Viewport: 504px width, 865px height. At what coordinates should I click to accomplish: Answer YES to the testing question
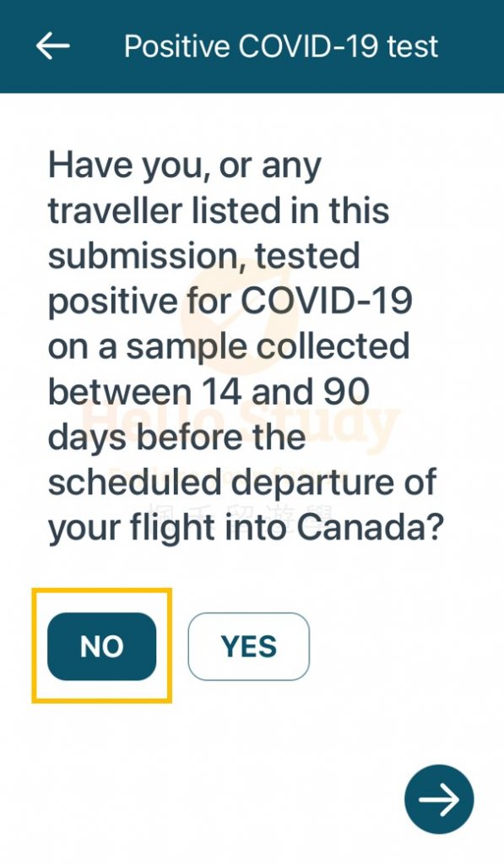point(249,646)
